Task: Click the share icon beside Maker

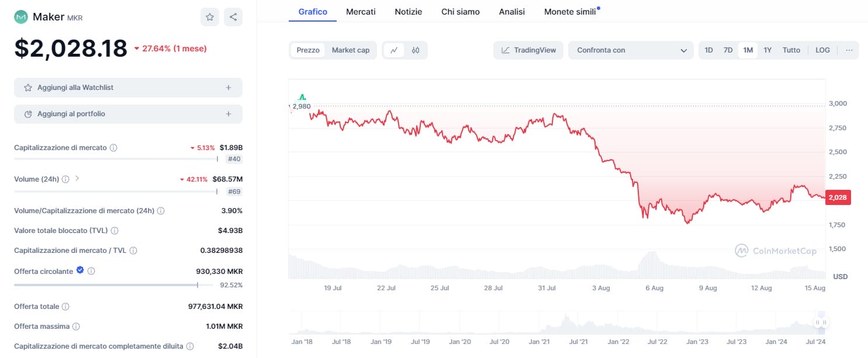Action: (x=233, y=17)
